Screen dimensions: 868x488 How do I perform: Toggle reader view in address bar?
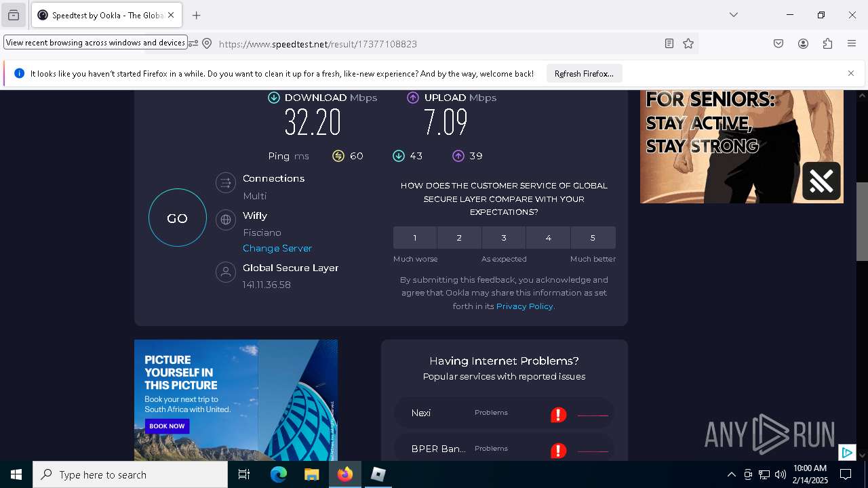click(x=669, y=44)
